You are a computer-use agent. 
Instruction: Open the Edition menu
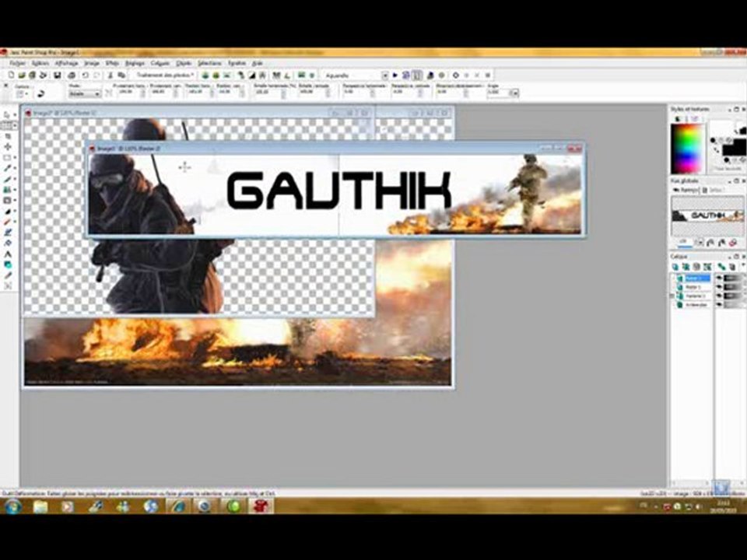pos(40,63)
